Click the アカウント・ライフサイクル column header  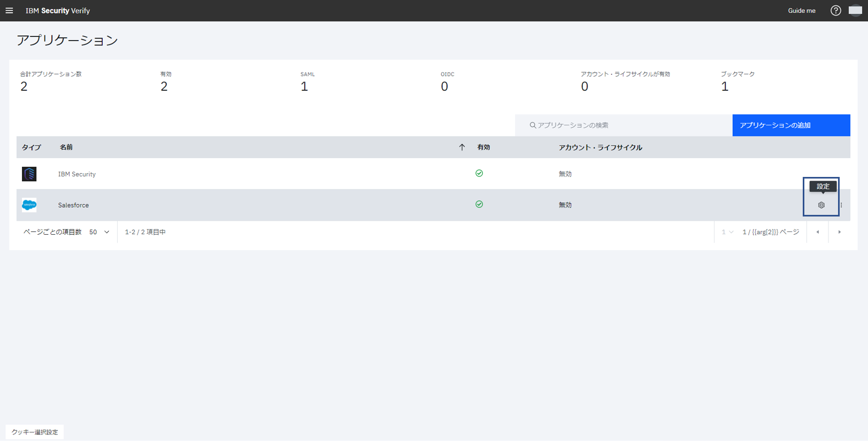click(x=600, y=148)
